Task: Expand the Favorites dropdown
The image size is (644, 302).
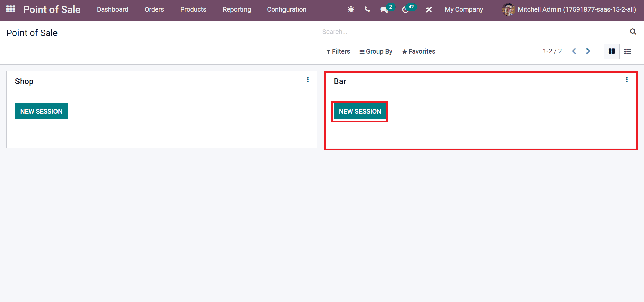Action: point(419,51)
